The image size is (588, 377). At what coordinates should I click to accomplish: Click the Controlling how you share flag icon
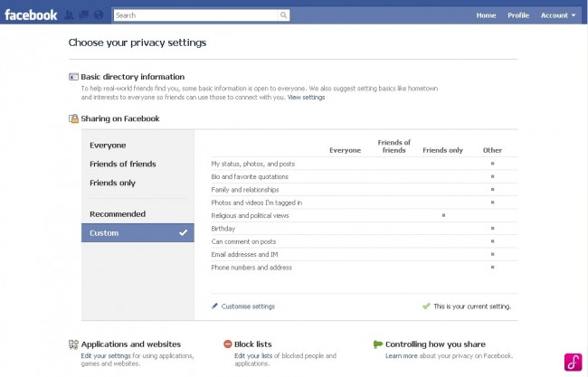(377, 344)
